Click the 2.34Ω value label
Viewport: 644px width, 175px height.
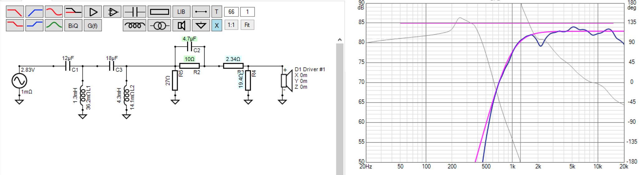point(233,59)
